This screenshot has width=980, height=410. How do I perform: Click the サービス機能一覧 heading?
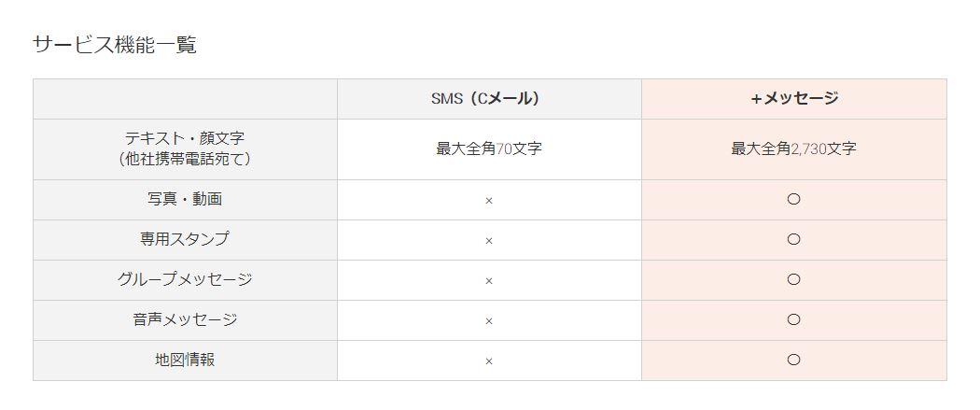[x=115, y=45]
